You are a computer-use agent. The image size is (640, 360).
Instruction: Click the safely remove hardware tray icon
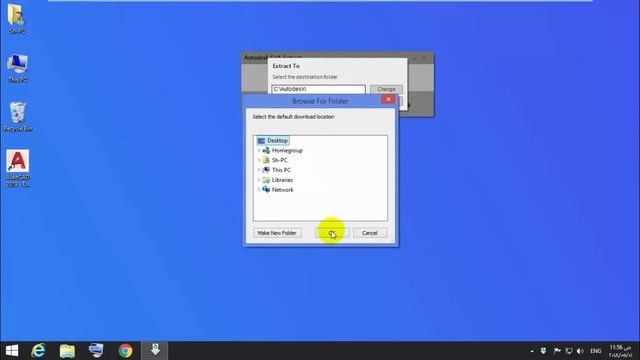(544, 351)
